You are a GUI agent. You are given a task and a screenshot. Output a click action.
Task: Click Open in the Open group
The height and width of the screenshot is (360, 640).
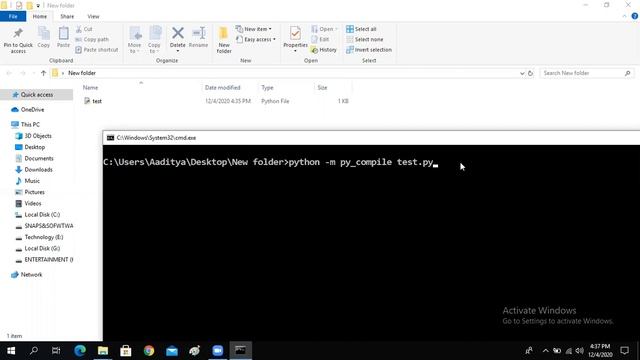(x=324, y=29)
